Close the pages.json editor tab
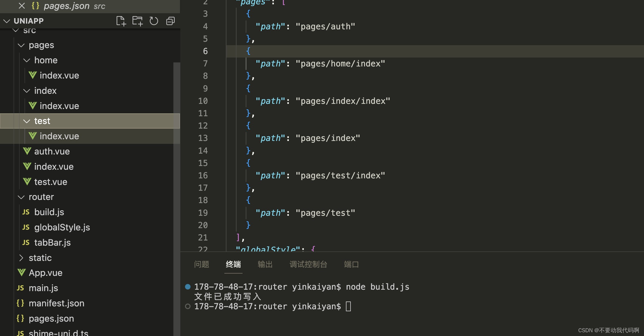Viewport: 644px width, 336px height. point(22,6)
